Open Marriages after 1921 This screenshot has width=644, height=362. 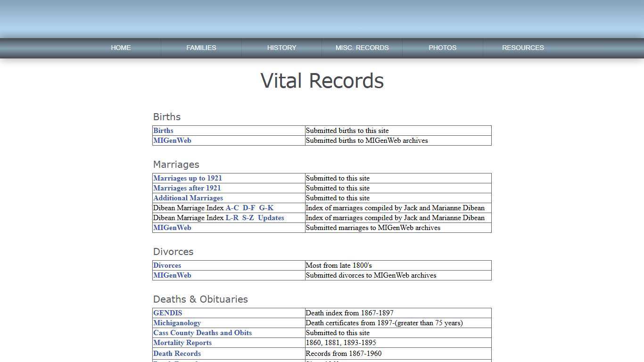click(187, 188)
